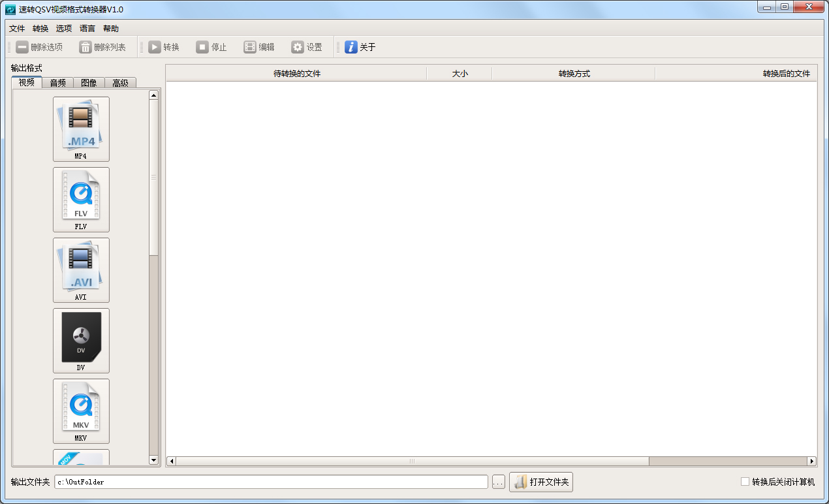Click the file list scroll-left arrow
The width and height of the screenshot is (829, 504).
click(172, 461)
